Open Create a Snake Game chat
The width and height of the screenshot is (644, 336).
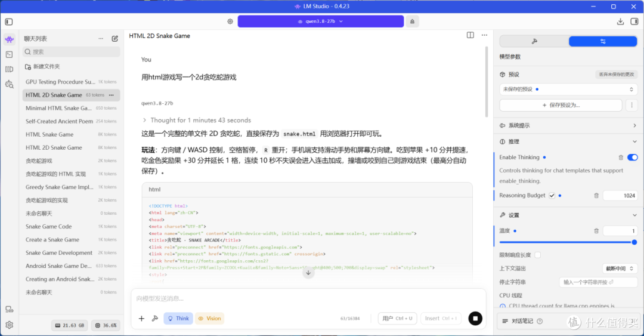pos(71,240)
